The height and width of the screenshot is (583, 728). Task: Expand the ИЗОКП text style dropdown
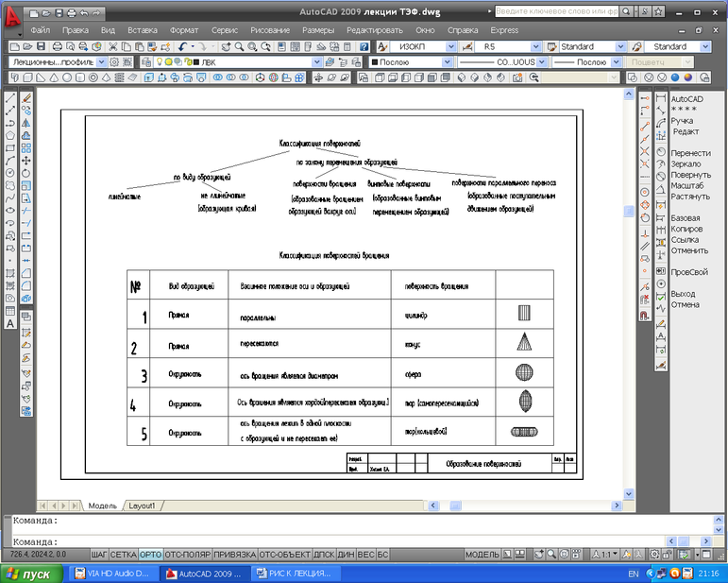click(449, 46)
